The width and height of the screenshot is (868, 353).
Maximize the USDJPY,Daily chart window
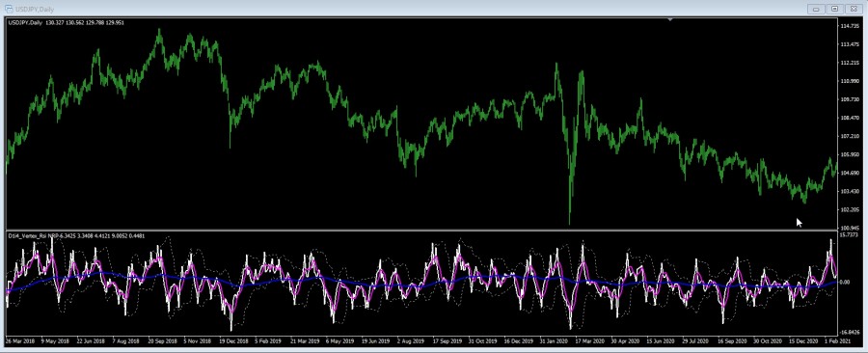pyautogui.click(x=835, y=9)
